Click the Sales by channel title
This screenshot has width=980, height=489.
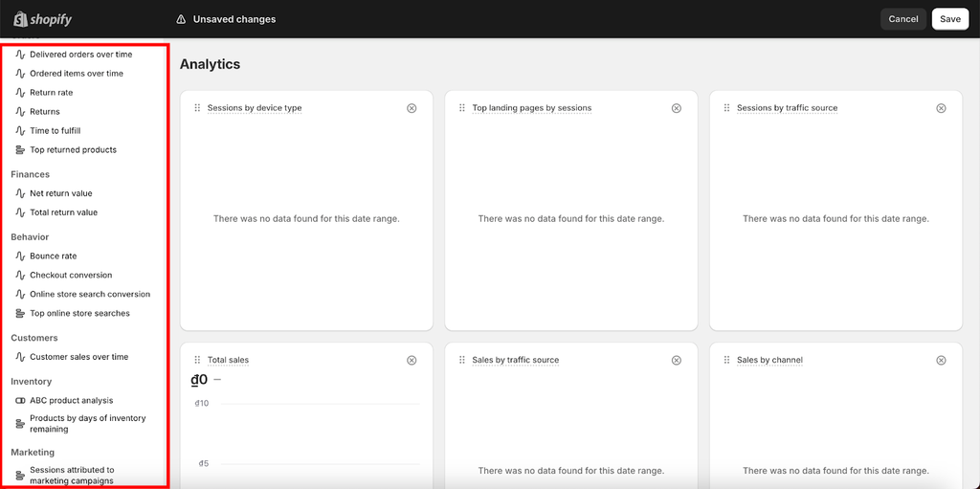pyautogui.click(x=770, y=360)
